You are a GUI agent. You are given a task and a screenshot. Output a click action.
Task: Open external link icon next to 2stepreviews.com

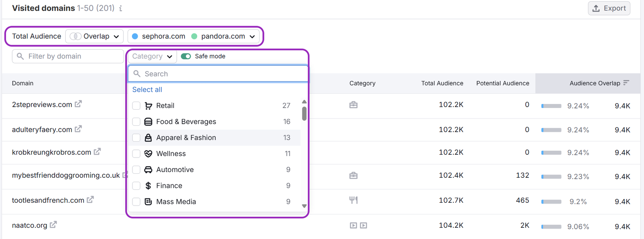pyautogui.click(x=78, y=104)
